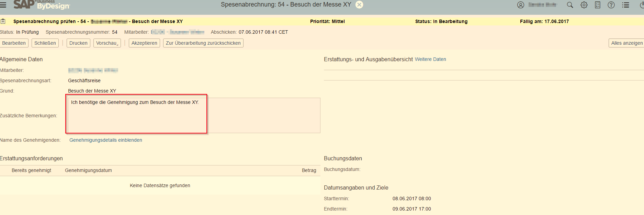This screenshot has height=215, width=644.
Task: Sort by Genehmigungsdatum column header
Action: click(88, 170)
